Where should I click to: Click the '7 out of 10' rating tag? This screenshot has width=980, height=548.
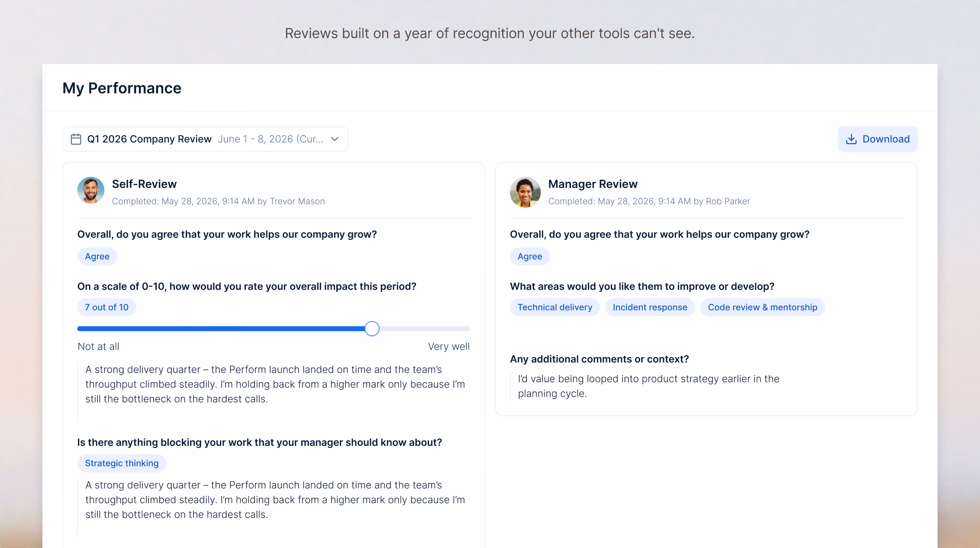click(x=106, y=307)
